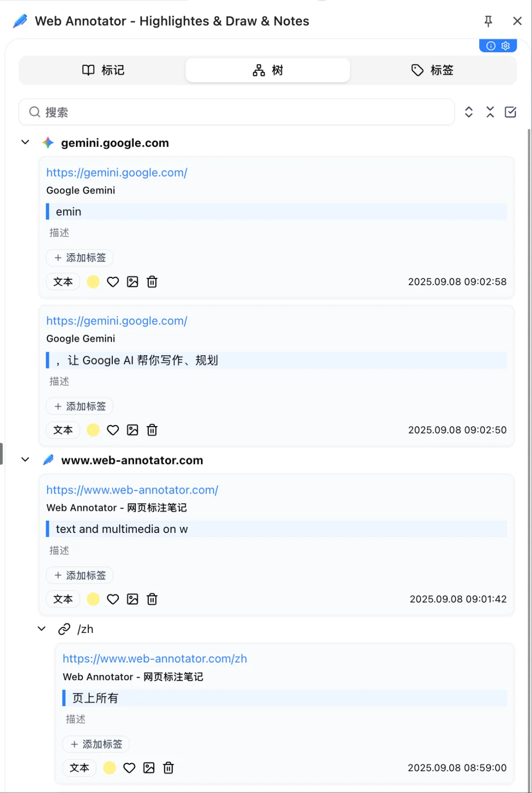
Task: Select the /zh path label
Action: click(85, 629)
